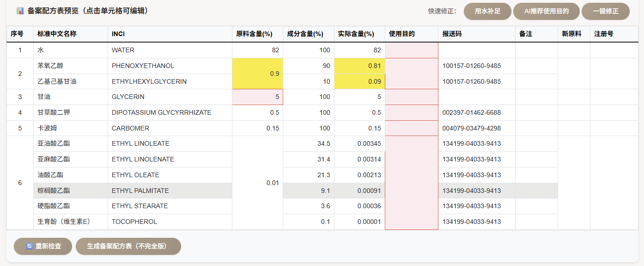Click report code 002397-01462-6688
Image resolution: width=644 pixels, height=266 pixels.
point(477,113)
